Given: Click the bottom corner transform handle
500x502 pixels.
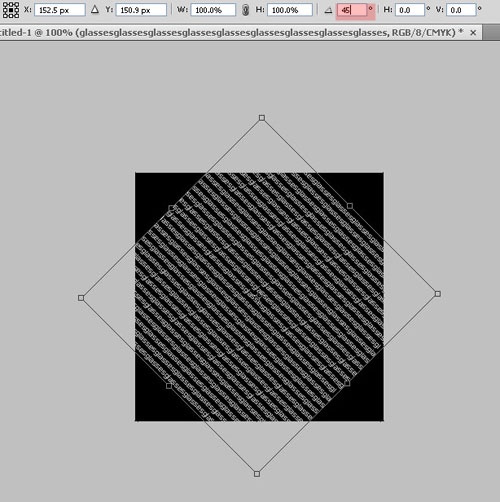Looking at the screenshot, I should pyautogui.click(x=257, y=474).
